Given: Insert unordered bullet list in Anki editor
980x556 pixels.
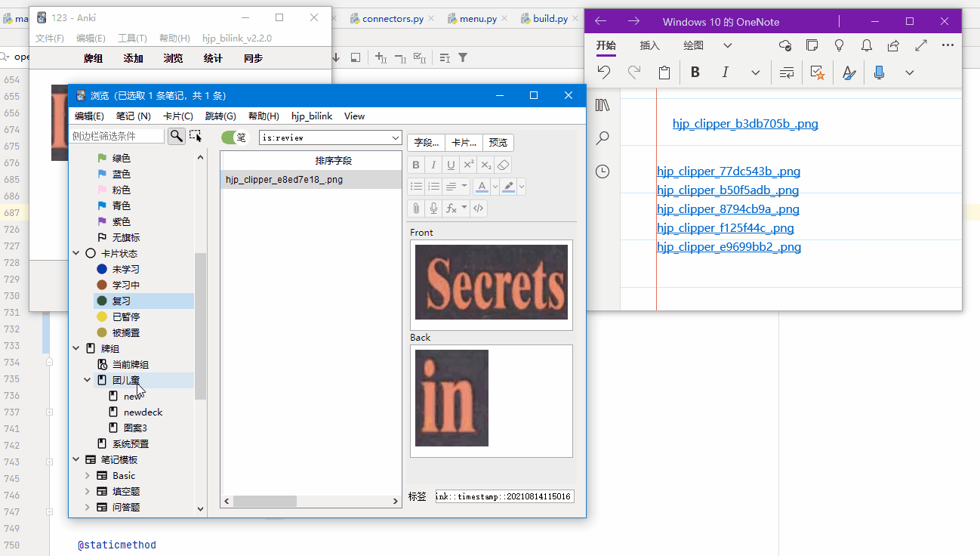Looking at the screenshot, I should pos(416,187).
